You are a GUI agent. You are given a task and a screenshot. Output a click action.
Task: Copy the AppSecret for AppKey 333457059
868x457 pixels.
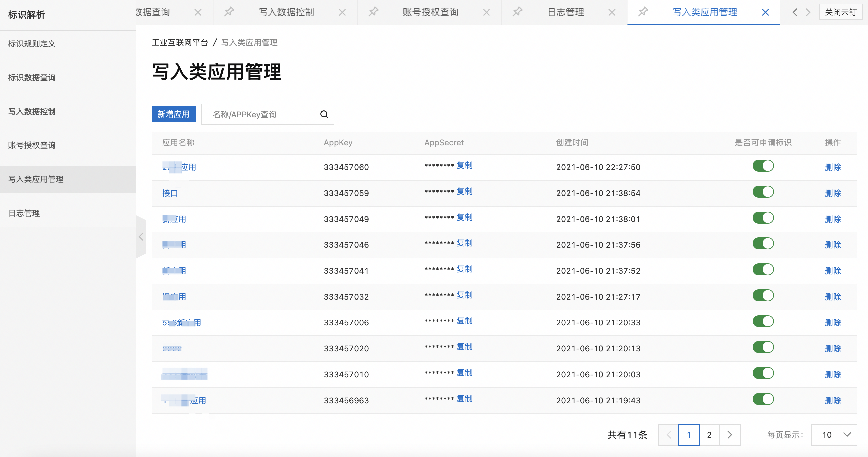pos(465,191)
